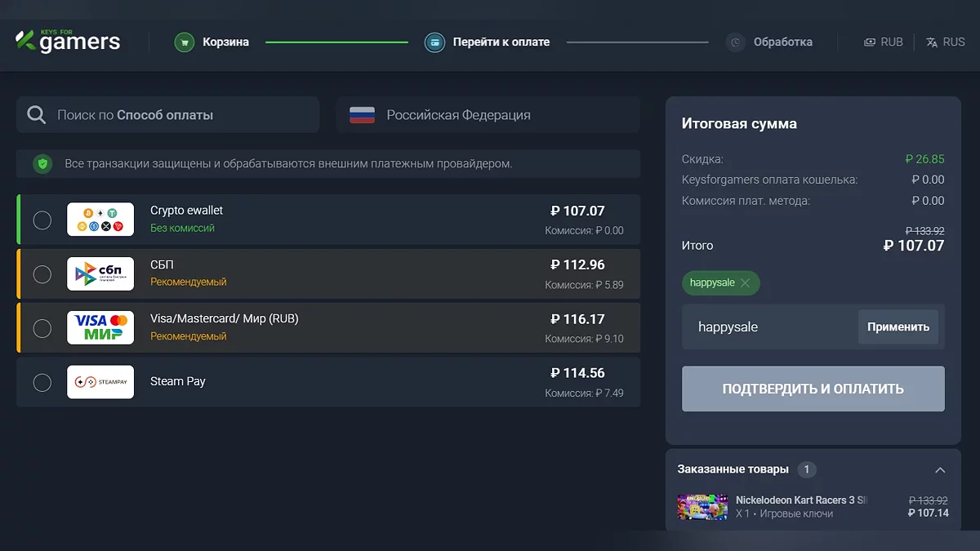Click the Visa/Mastercard/Мир logo
The image size is (980, 551).
pyautogui.click(x=100, y=328)
